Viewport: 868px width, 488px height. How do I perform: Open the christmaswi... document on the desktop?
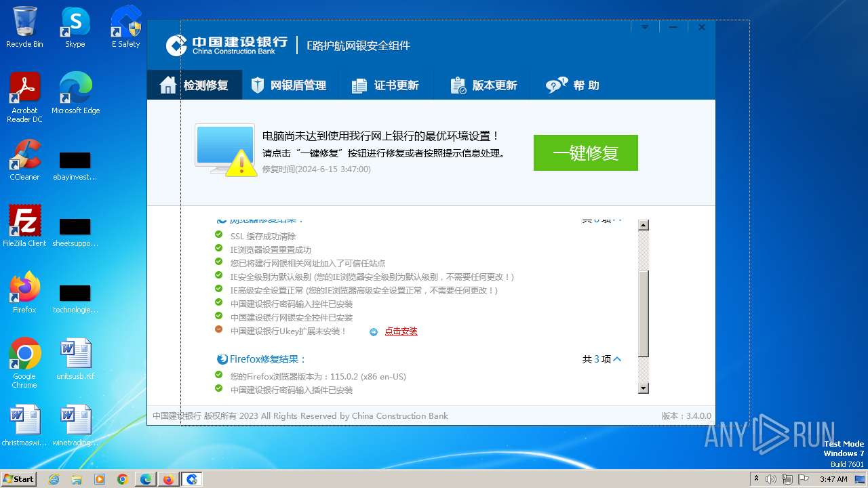click(24, 426)
